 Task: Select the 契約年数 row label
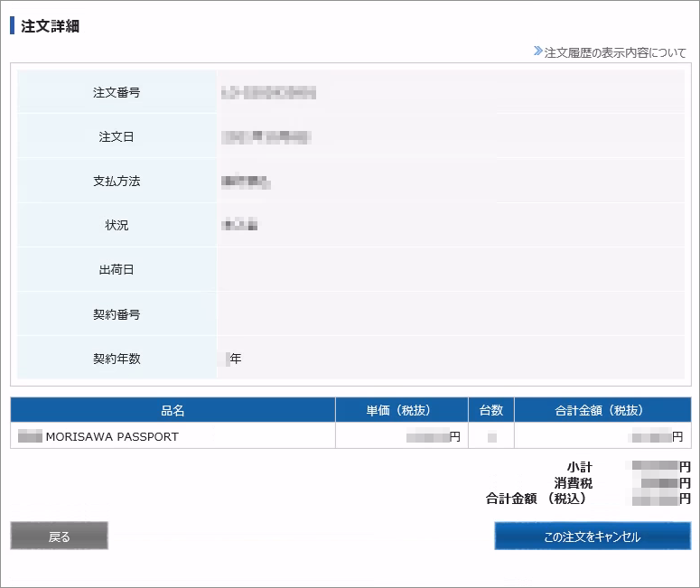click(x=117, y=359)
